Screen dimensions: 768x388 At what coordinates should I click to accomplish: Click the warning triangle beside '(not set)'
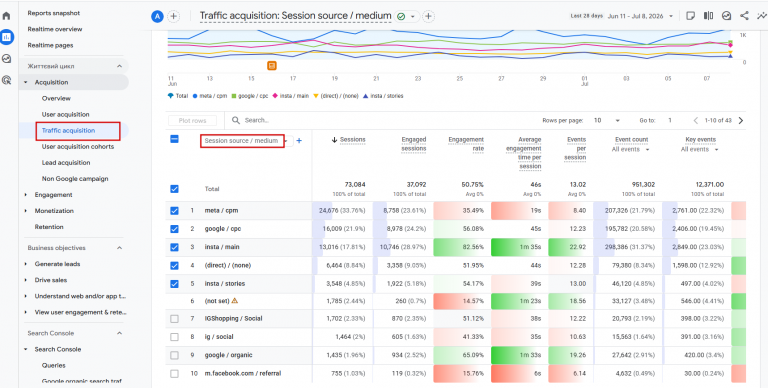tap(235, 301)
